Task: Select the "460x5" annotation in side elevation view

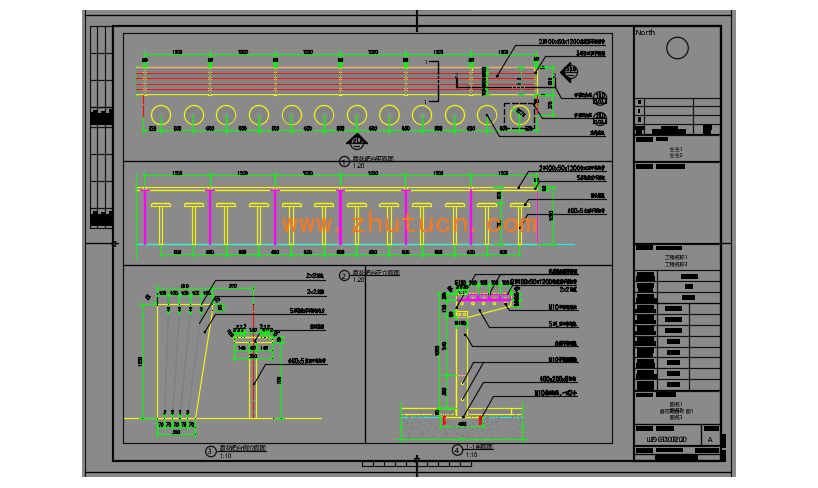Action: pyautogui.click(x=307, y=361)
